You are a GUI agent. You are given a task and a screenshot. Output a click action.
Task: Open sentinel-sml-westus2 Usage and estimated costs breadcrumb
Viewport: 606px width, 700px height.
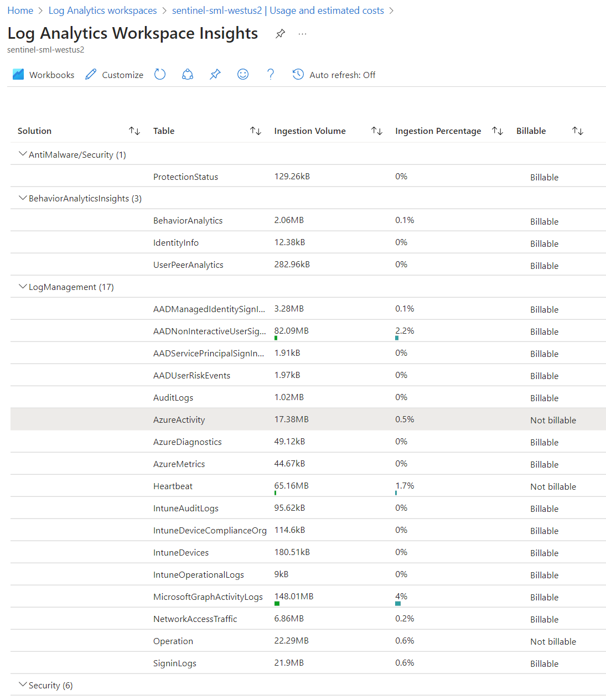point(278,11)
